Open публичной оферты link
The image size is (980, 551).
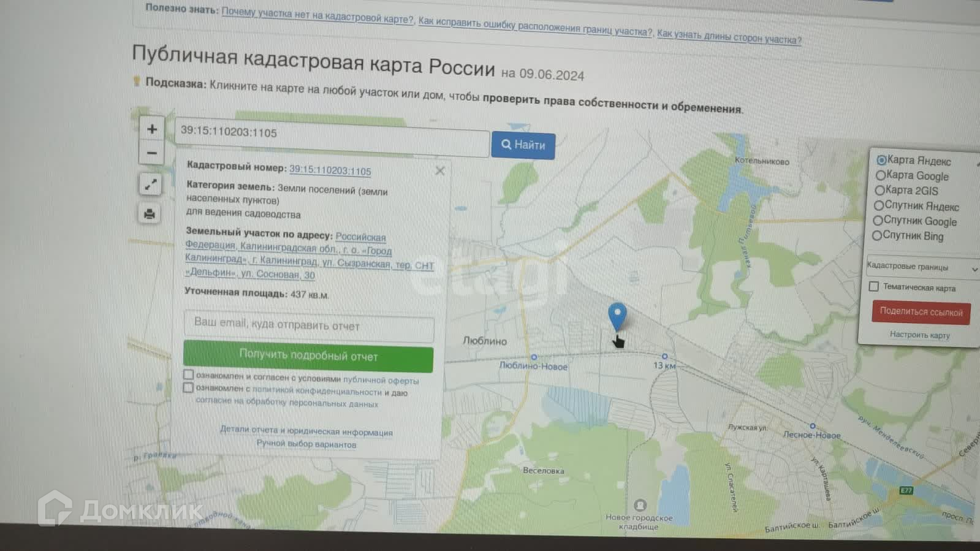click(381, 380)
